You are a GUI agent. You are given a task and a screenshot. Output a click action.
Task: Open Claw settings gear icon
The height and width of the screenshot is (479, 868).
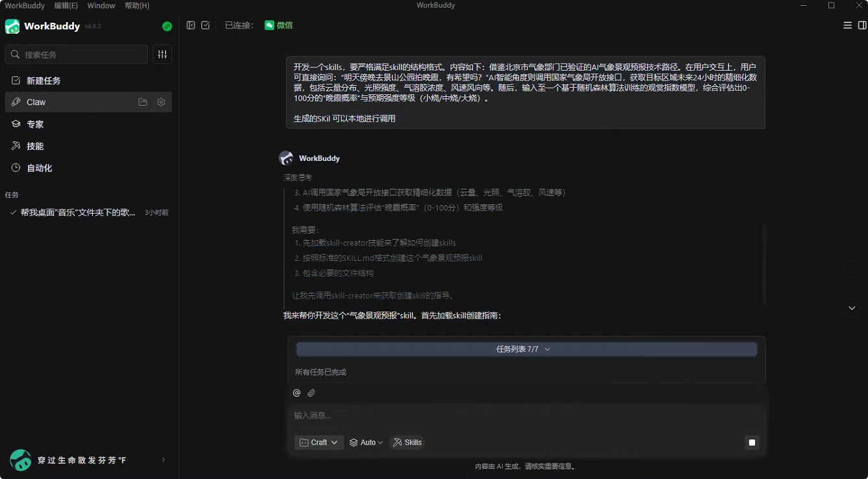click(161, 102)
